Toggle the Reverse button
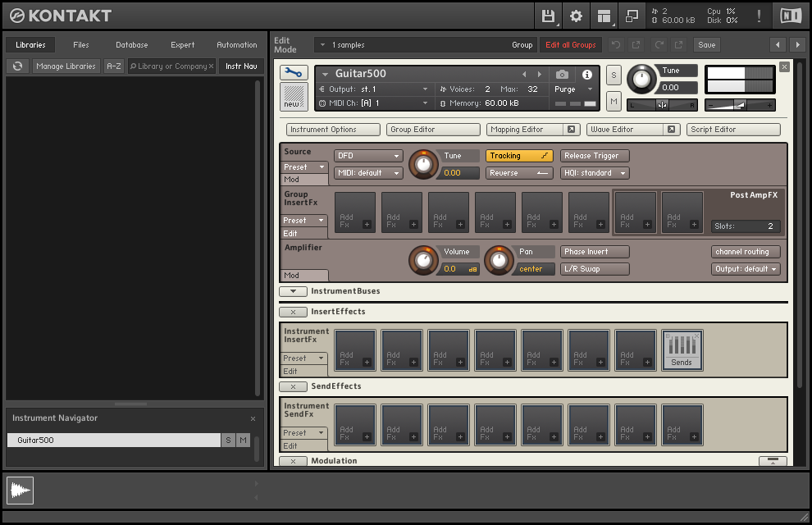Viewport: 812px width, 525px height. click(x=519, y=173)
